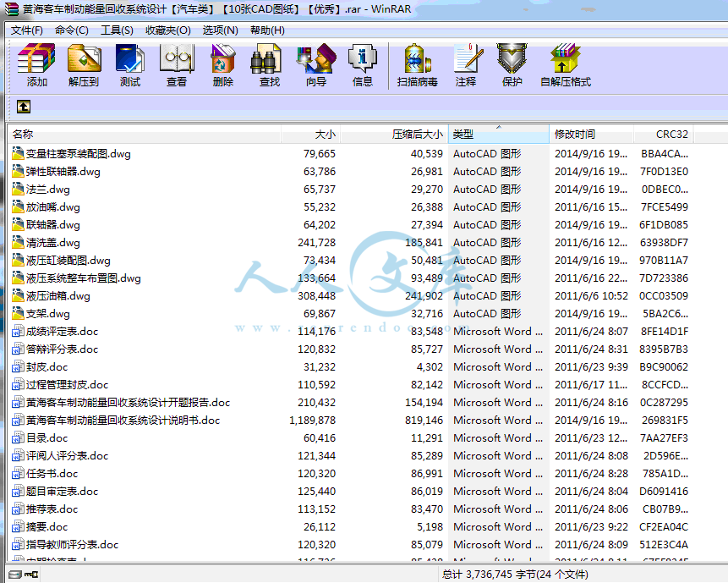Select file 评阅人评分表.doc
Image resolution: width=728 pixels, height=583 pixels.
pyautogui.click(x=68, y=456)
